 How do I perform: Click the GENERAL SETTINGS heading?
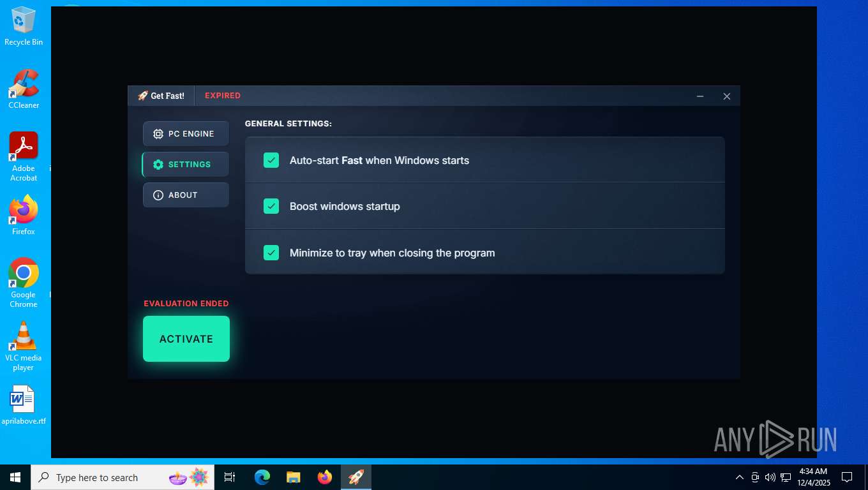coord(288,124)
